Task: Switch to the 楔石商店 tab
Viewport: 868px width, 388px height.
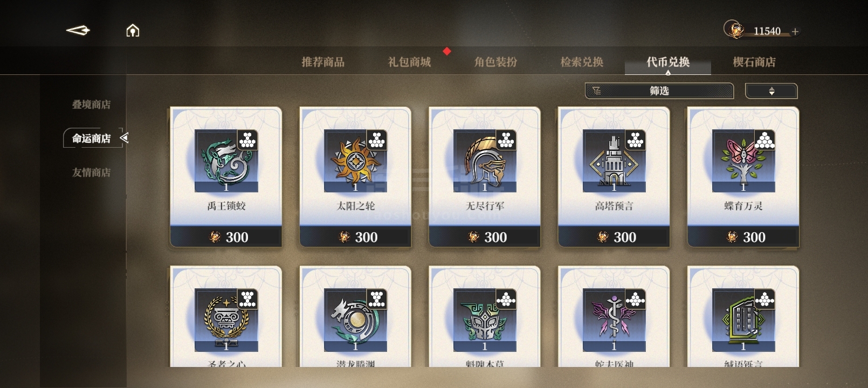Action: 754,62
